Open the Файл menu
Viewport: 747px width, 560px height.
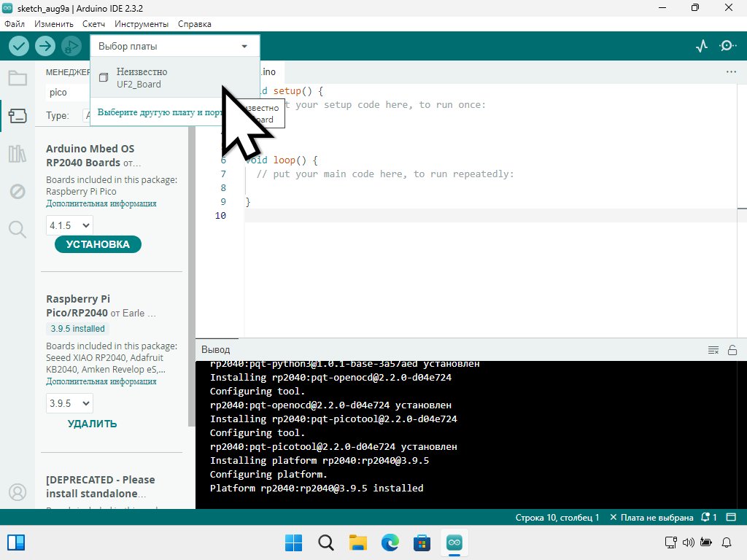tap(15, 24)
